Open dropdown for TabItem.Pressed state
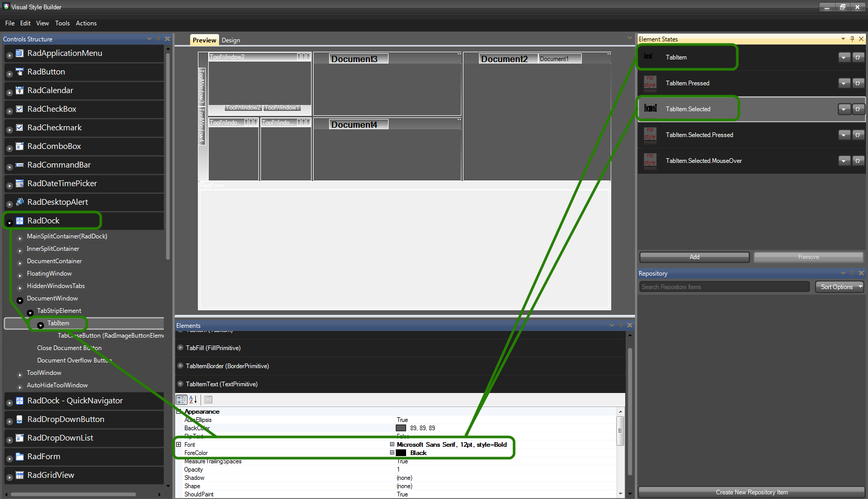The height and width of the screenshot is (499, 868). (844, 83)
